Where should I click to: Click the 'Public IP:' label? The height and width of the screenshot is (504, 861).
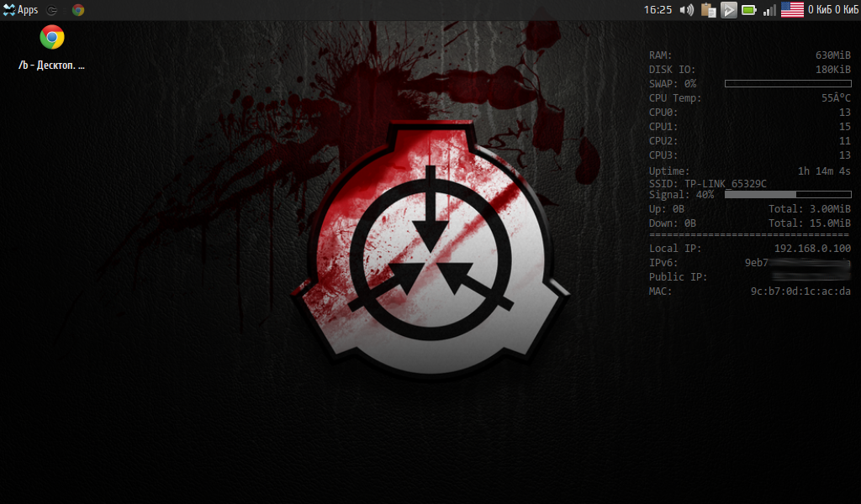tap(679, 277)
